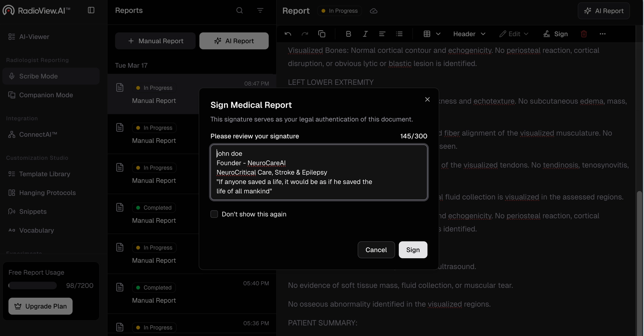Click Sign button in dialog
The image size is (644, 336).
[413, 250]
